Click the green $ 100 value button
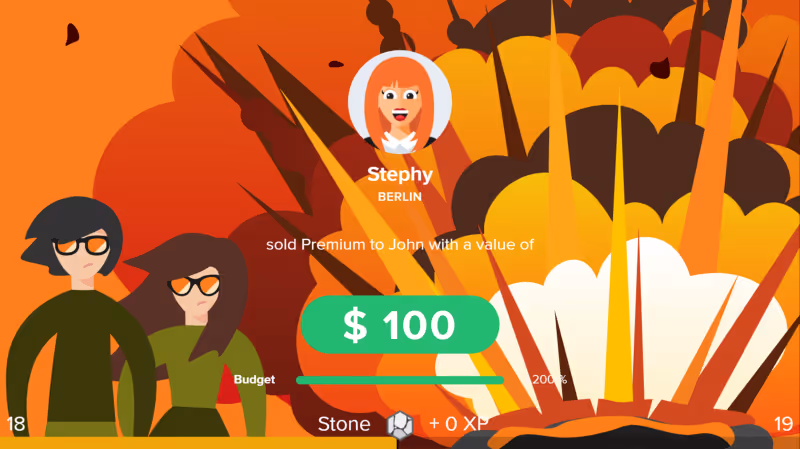 [400, 325]
